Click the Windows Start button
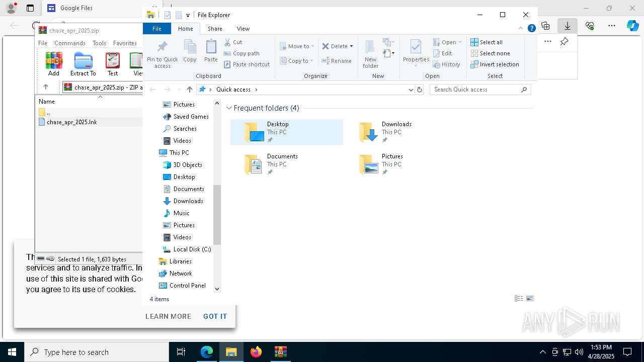644x362 pixels. click(x=12, y=352)
